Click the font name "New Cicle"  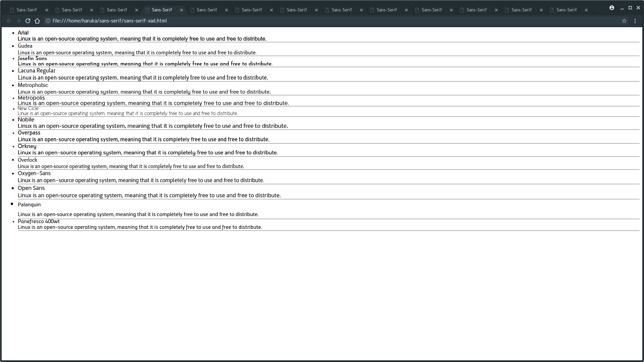pyautogui.click(x=28, y=108)
